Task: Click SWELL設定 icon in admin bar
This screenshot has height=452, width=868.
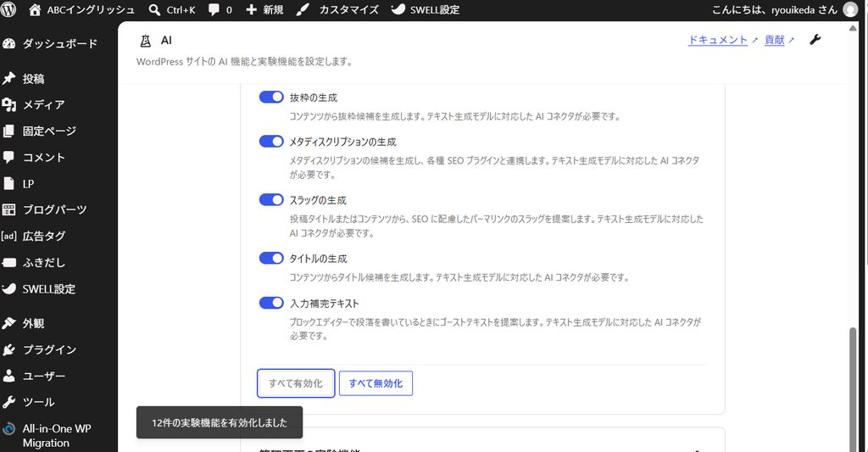Action: click(x=398, y=8)
